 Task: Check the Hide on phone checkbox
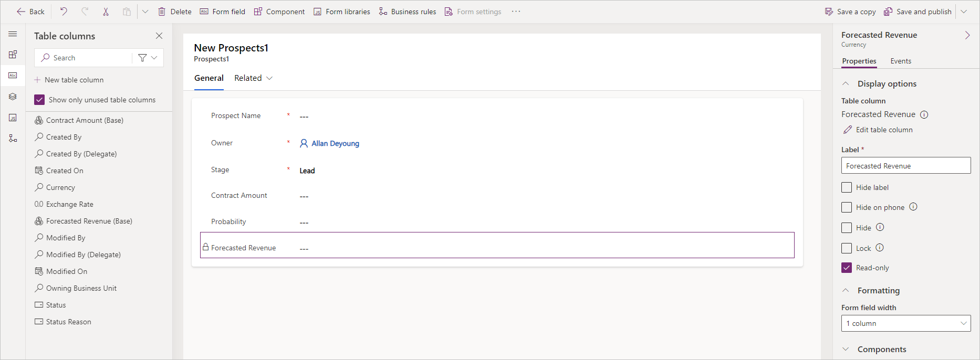coord(847,207)
